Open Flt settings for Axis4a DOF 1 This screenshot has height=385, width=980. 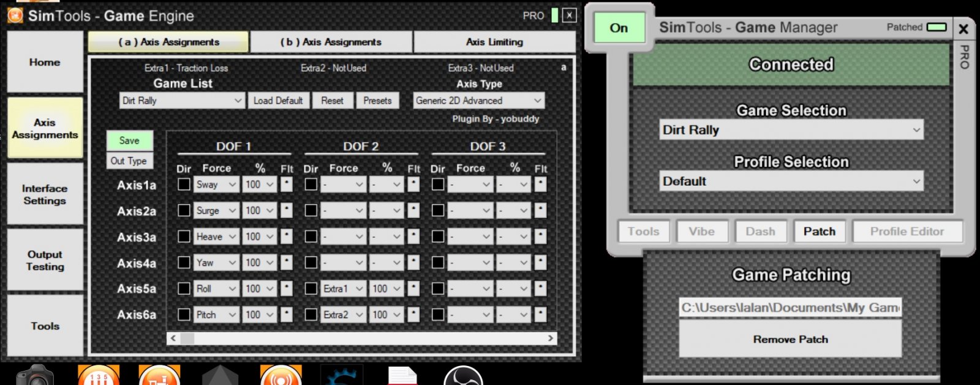287,262
